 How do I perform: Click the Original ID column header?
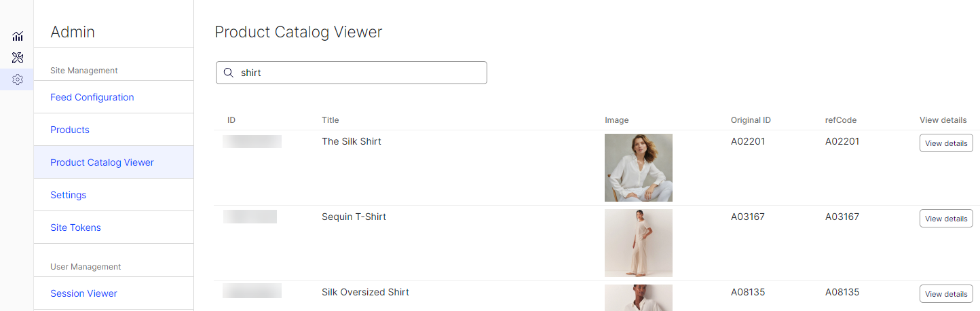(x=751, y=120)
